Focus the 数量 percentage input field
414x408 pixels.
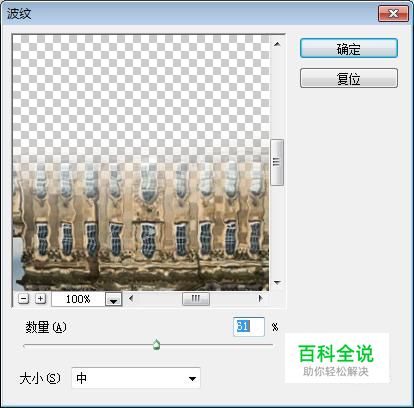click(x=249, y=327)
